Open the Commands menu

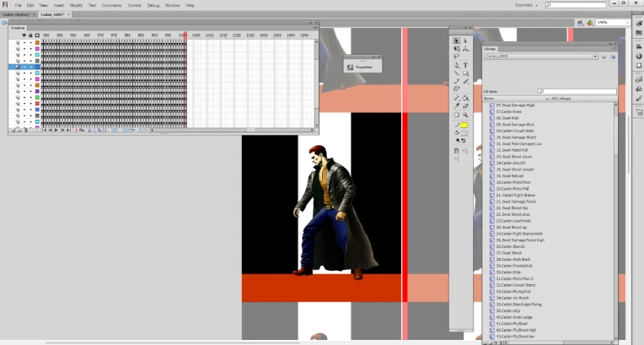click(x=111, y=5)
